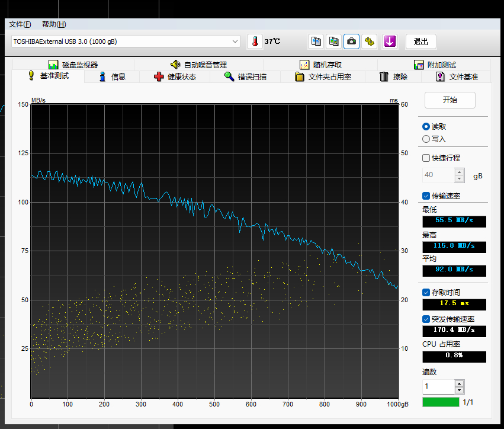The image size is (504, 429).
Task: Click the 1/1 pass counter text
Action: click(468, 402)
